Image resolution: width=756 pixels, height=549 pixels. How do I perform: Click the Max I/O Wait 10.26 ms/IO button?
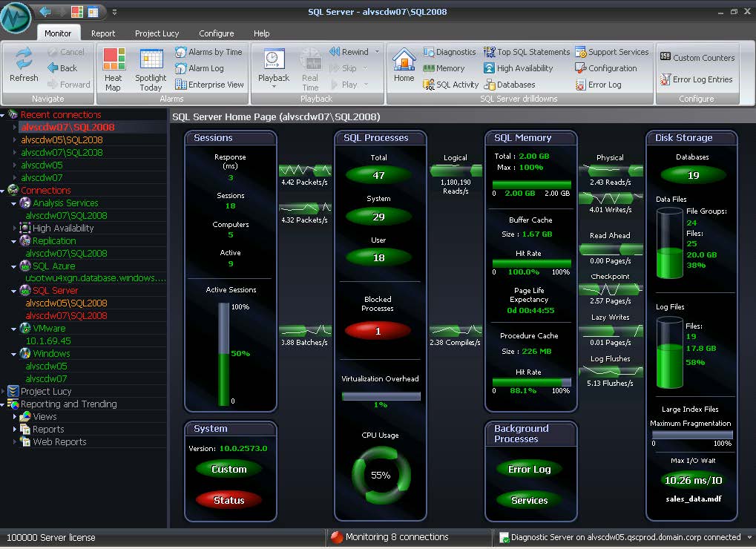tap(694, 480)
